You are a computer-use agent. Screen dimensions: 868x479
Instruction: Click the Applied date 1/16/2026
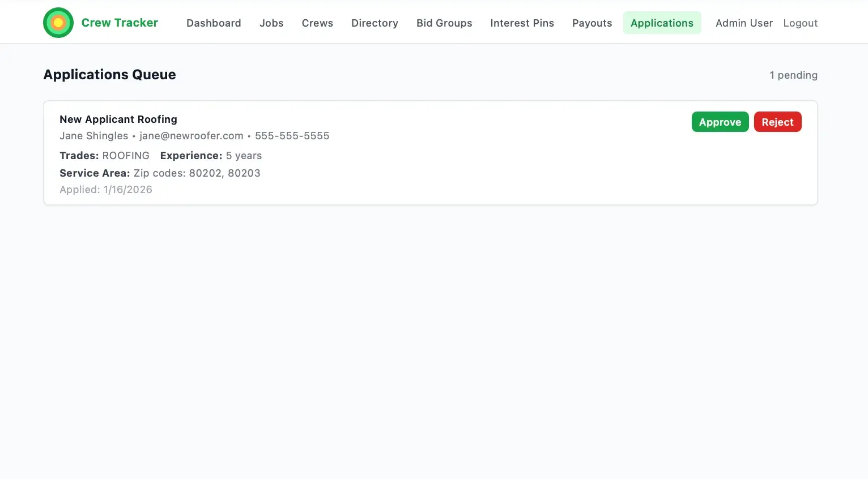point(128,190)
